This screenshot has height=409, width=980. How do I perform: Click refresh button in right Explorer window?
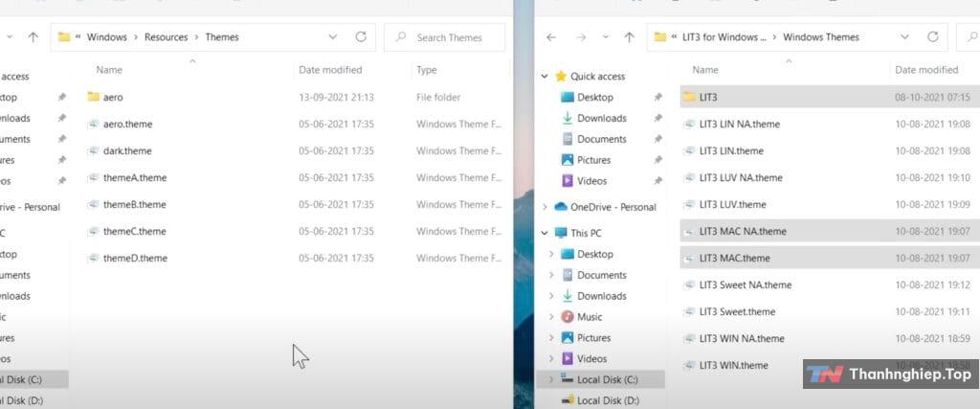[932, 37]
